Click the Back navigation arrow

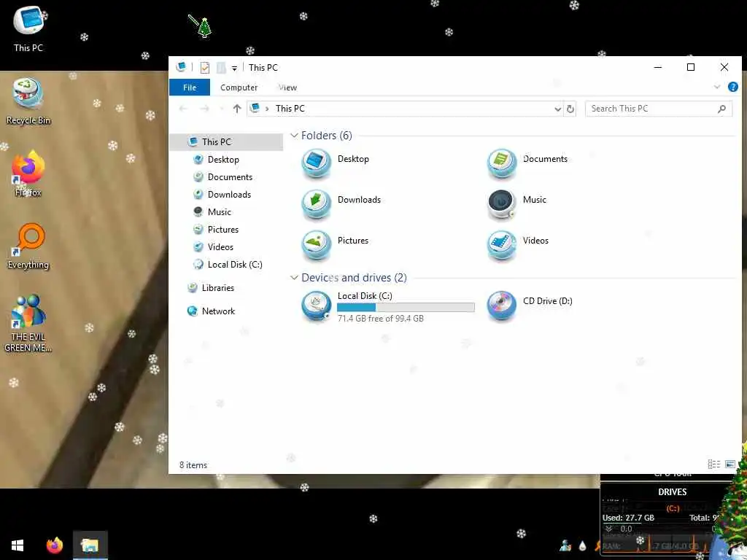click(x=183, y=109)
